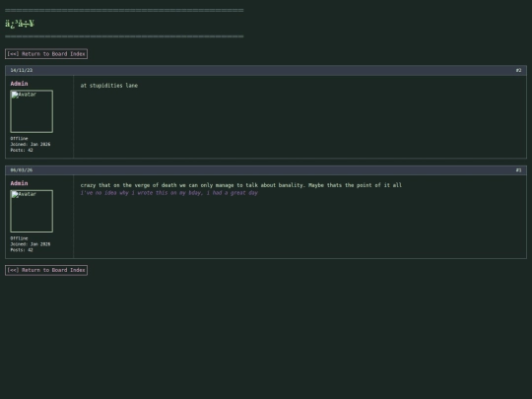The width and height of the screenshot is (532, 399).
Task: Click the post text starting 'crazy that on the verge'
Action: (241, 185)
